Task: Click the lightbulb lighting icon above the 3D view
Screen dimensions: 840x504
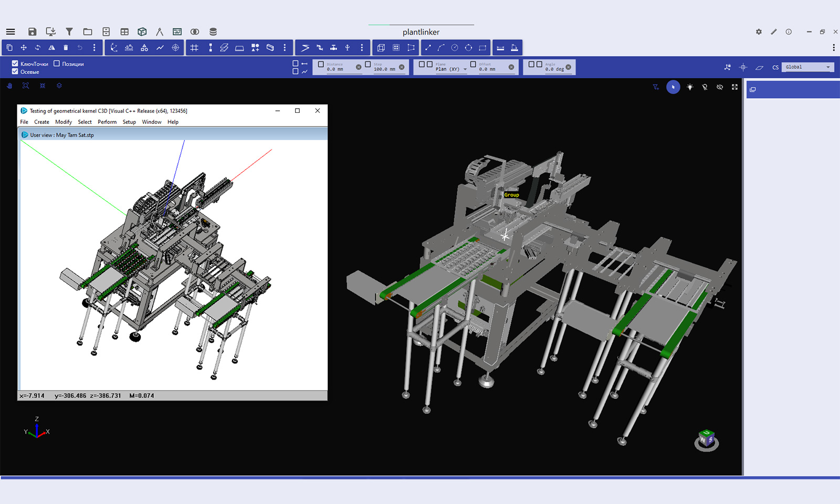Action: [x=690, y=87]
